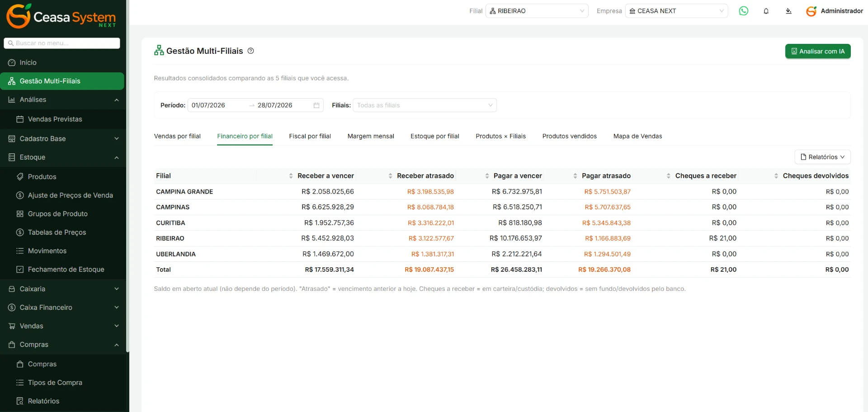The image size is (868, 412).
Task: Open Ajuste de Preços de Venda
Action: [62, 195]
